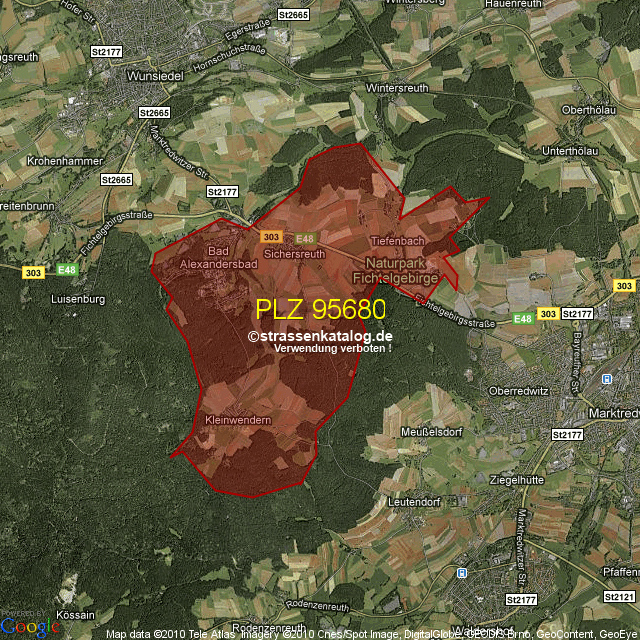Select the St2121 road shield
Viewport: 640px width, 640px height.
[x=619, y=597]
